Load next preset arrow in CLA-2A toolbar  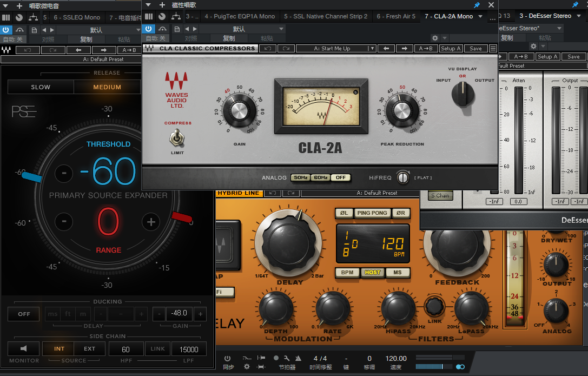[x=404, y=48]
